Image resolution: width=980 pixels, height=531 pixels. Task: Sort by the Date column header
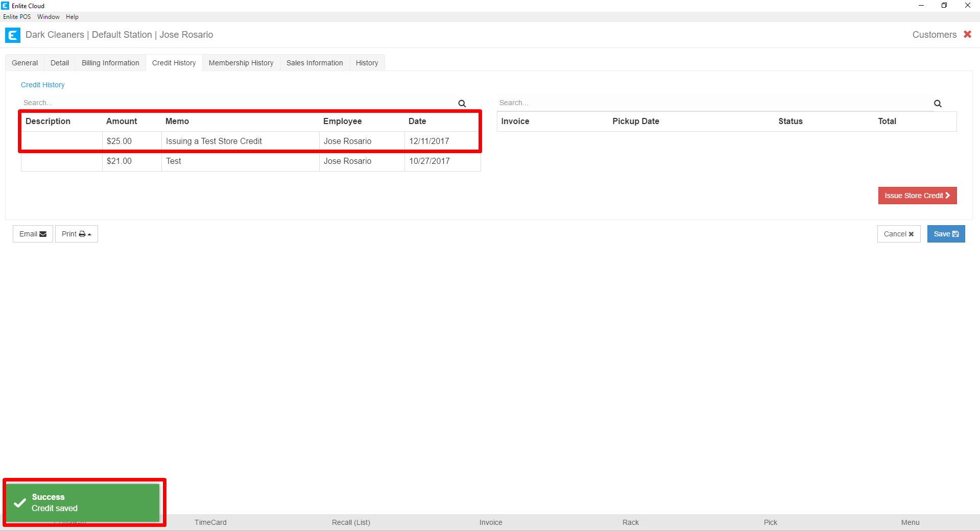click(x=417, y=121)
